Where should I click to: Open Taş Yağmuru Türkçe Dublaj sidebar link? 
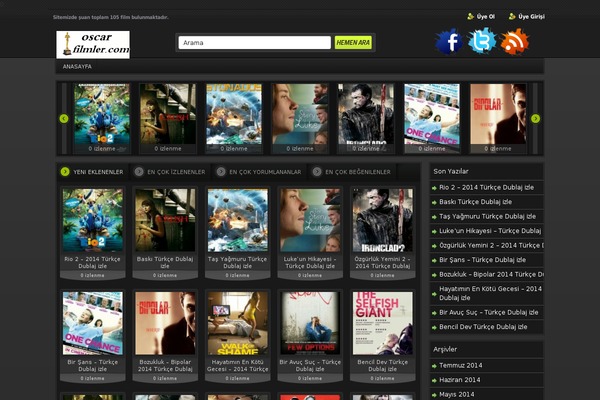[488, 216]
